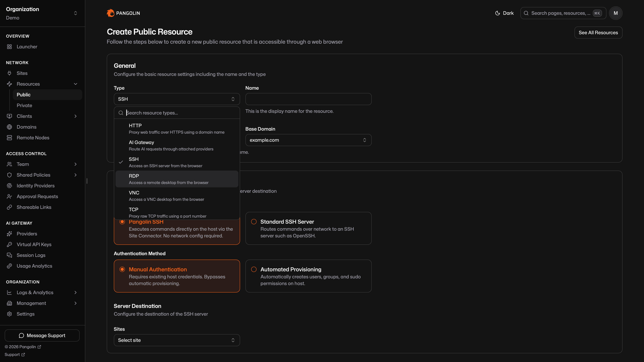Screen dimensions: 644x362
Task: Click the Shareable Links chain icon
Action: (9, 207)
